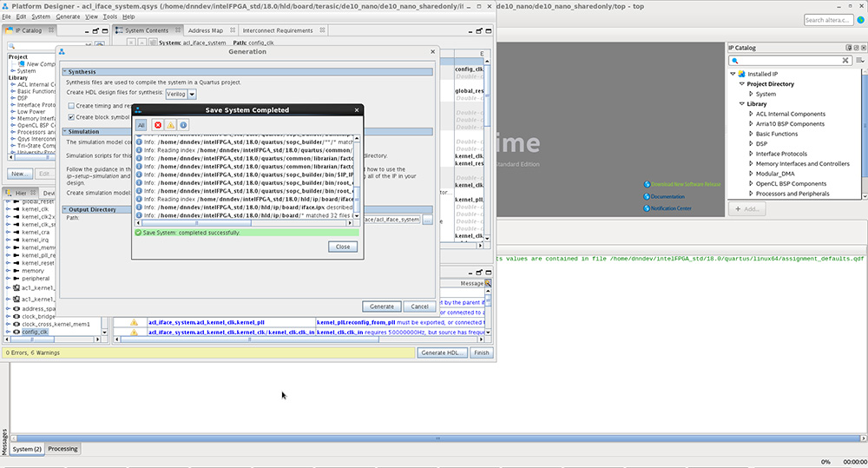The width and height of the screenshot is (868, 468).
Task: Click the clock_cross_kernel_mem1 component icon
Action: click(x=16, y=324)
